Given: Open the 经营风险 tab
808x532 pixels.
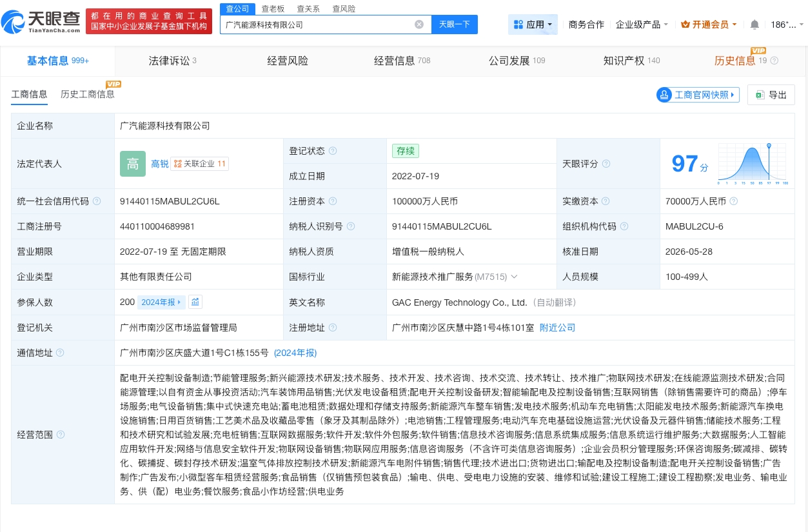Looking at the screenshot, I should [x=288, y=61].
